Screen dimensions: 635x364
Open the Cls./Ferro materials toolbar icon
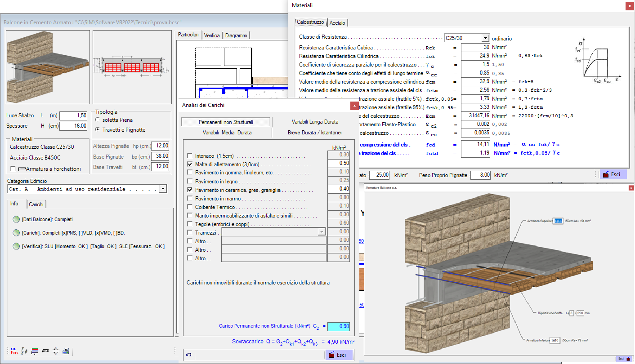click(13, 351)
